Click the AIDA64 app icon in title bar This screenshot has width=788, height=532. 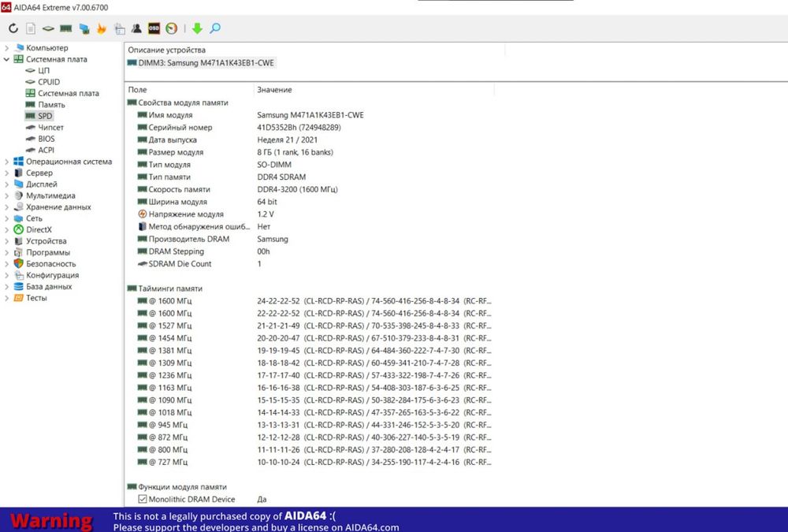(6, 7)
